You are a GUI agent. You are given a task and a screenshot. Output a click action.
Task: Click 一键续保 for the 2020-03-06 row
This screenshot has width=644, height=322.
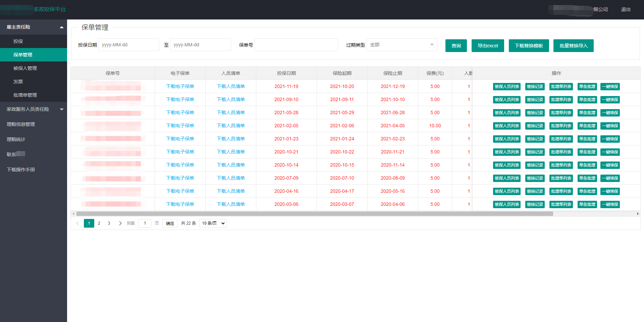pos(610,204)
